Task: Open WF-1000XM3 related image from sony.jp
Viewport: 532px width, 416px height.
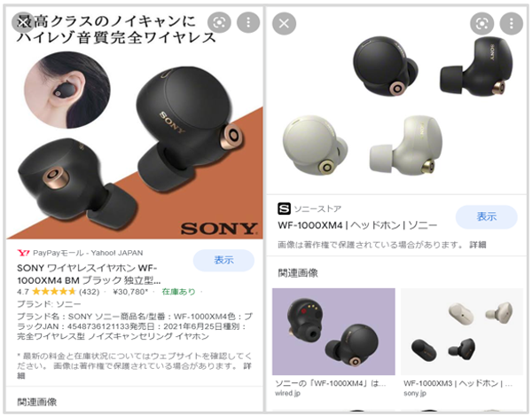Action: [462, 332]
